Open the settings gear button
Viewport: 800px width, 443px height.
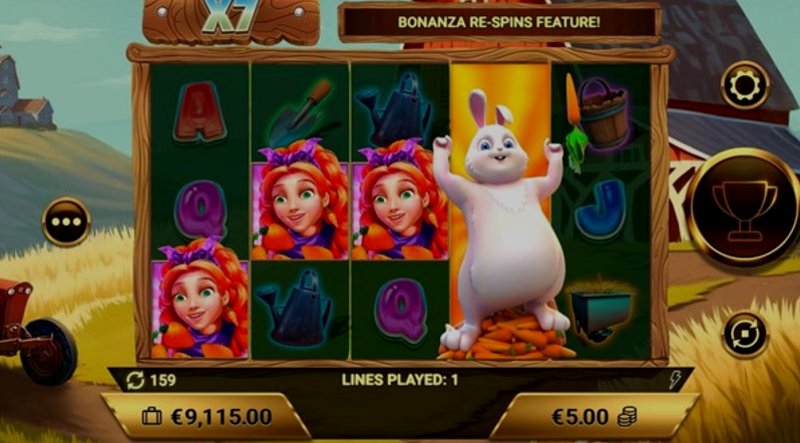click(x=745, y=85)
